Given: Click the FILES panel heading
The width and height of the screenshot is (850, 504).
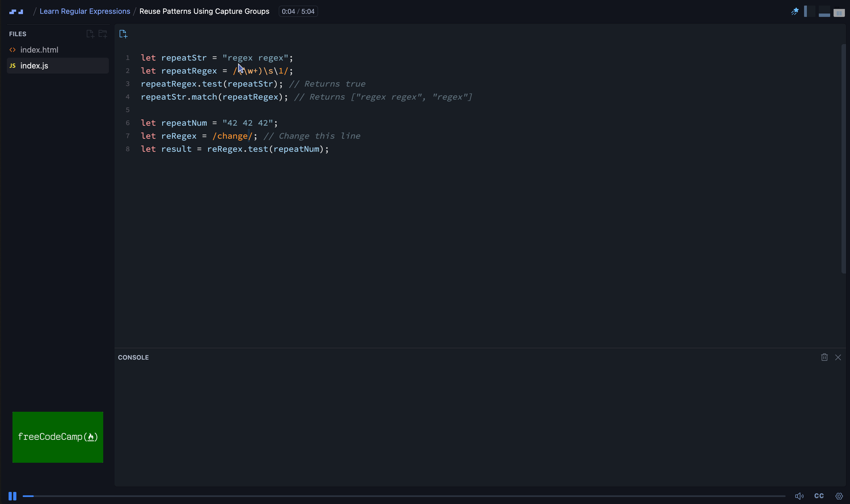Looking at the screenshot, I should pos(18,34).
